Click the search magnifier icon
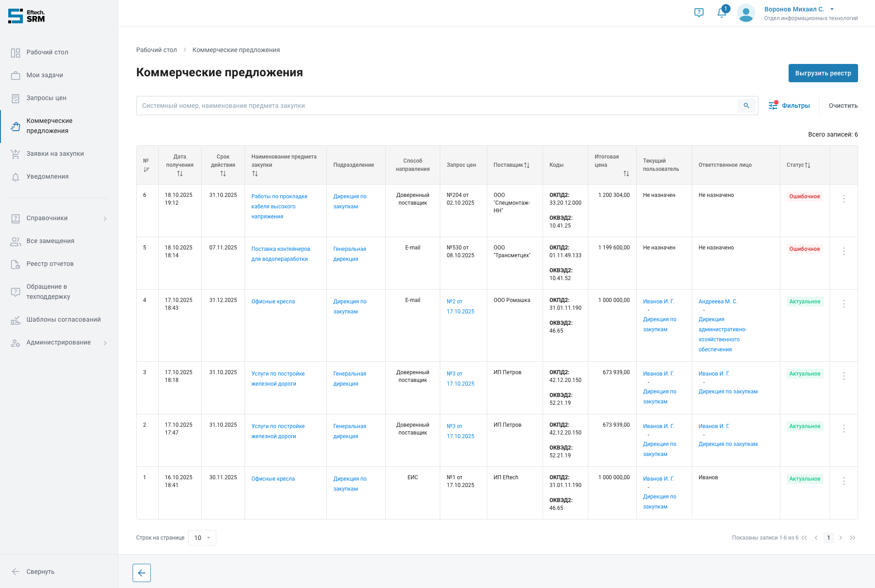 [746, 106]
